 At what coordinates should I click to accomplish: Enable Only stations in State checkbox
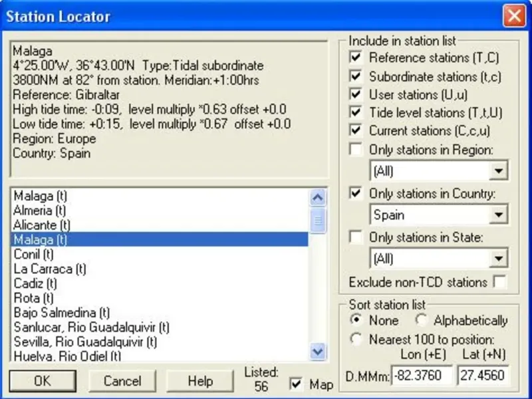[356, 237]
